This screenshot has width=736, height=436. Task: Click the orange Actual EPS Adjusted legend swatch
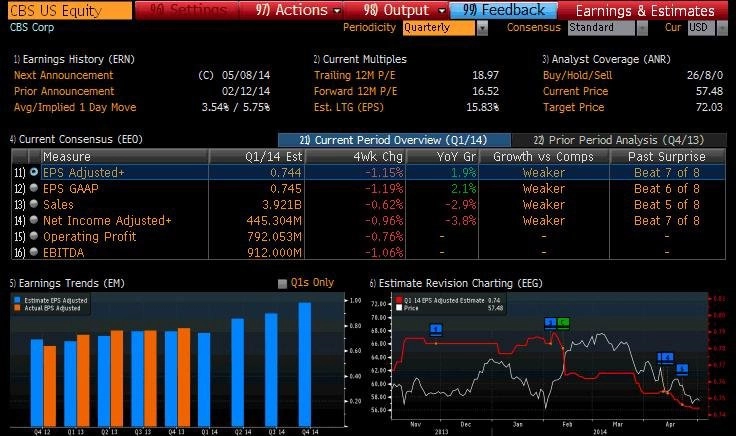17,308
